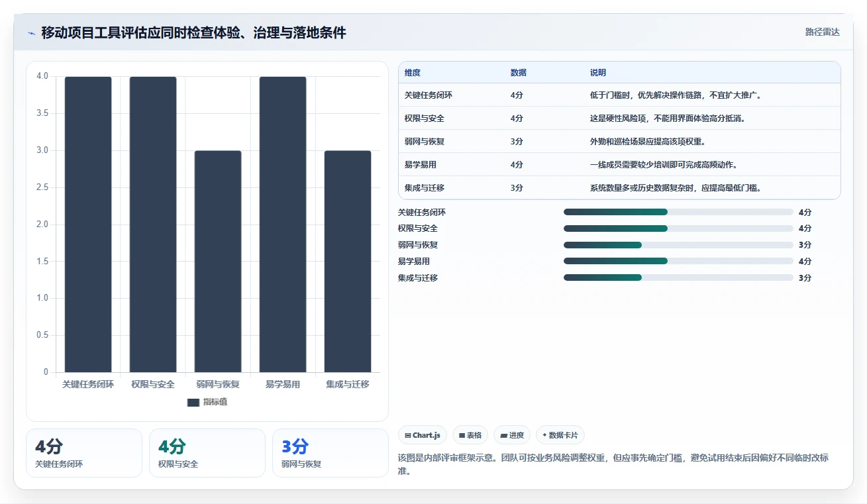Image resolution: width=867 pixels, height=504 pixels.
Task: Toggle the 指标值 legend swatch
Action: pos(193,402)
